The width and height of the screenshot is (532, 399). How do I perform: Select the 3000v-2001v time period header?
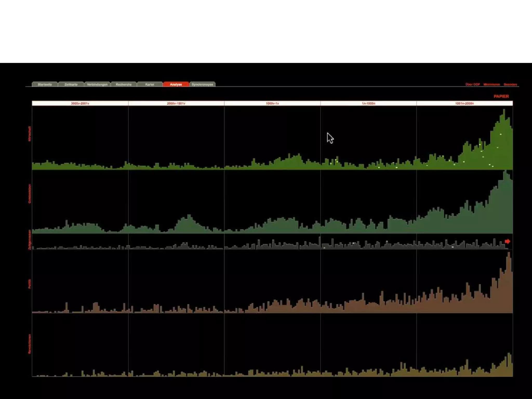click(80, 103)
